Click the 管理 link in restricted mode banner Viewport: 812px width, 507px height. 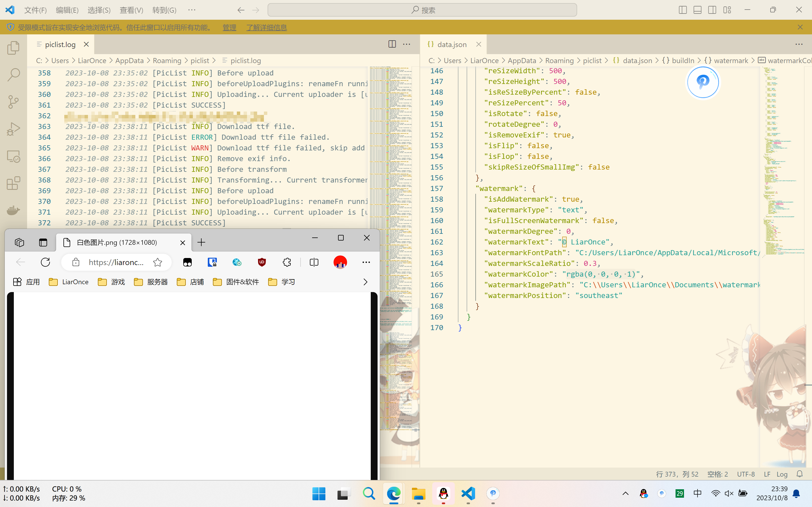coord(229,28)
